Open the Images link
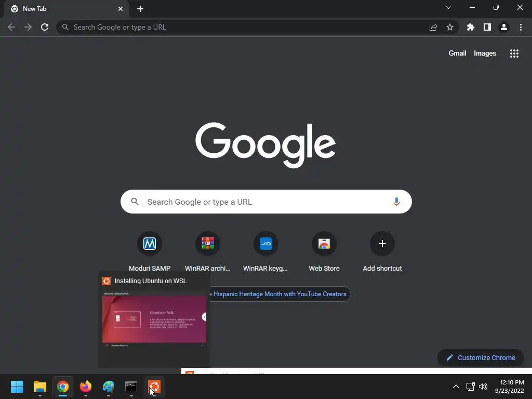The width and height of the screenshot is (532, 399). 485,54
